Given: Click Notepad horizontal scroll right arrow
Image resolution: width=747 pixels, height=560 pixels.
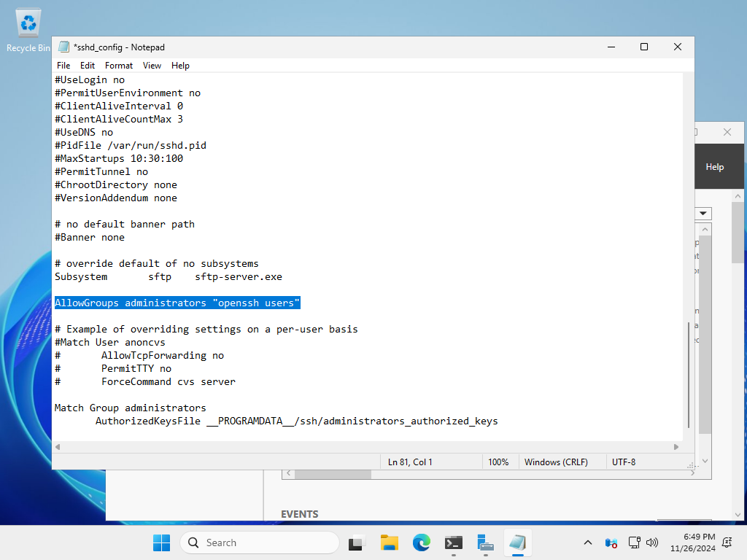Looking at the screenshot, I should [x=676, y=447].
